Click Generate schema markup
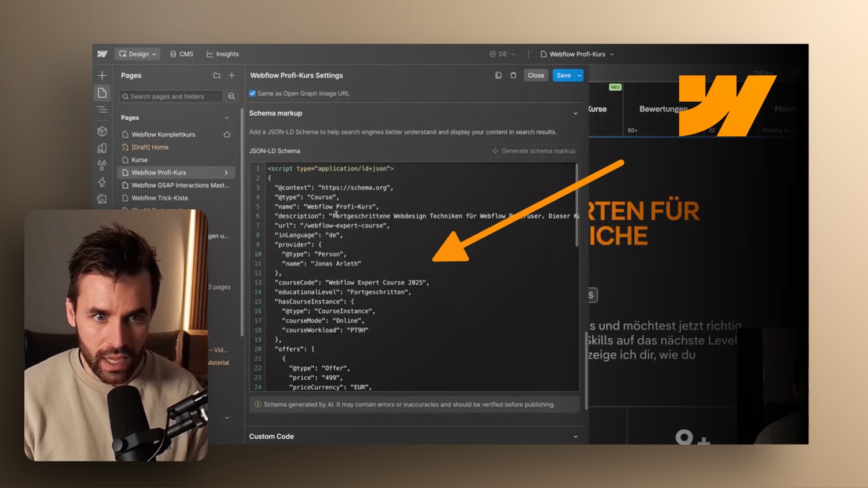 click(534, 151)
